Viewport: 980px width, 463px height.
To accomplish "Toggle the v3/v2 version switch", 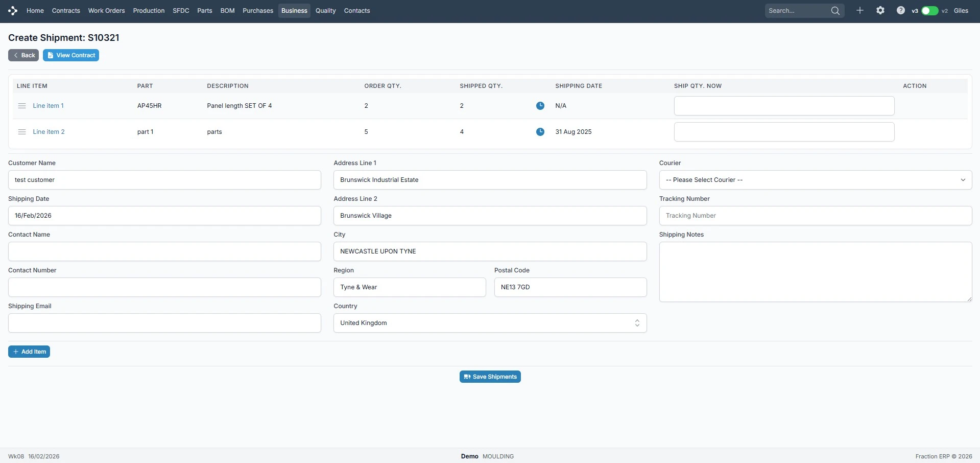I will click(929, 11).
